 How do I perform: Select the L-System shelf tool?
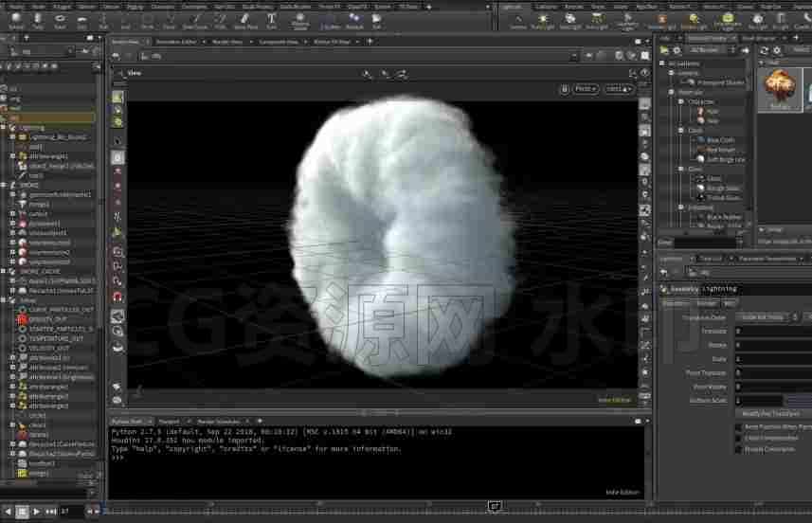[x=330, y=21]
